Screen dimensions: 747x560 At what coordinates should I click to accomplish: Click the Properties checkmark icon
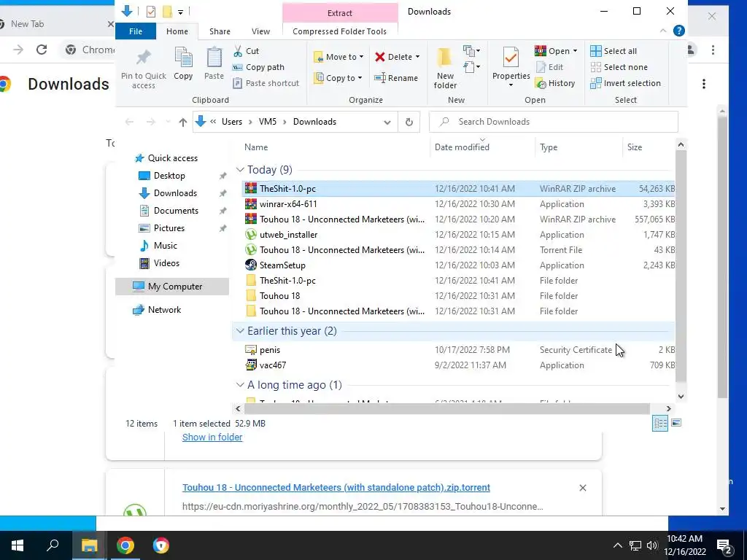[511, 58]
